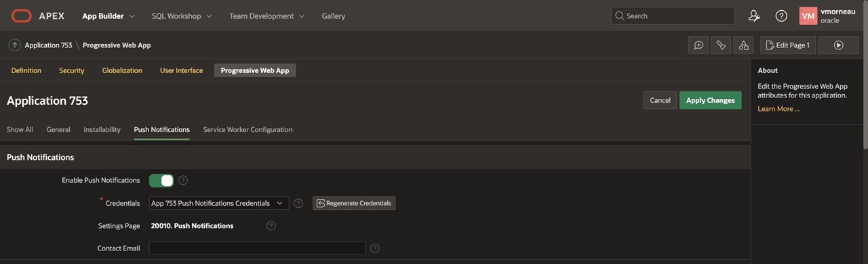Viewport: 868px width, 264px height.
Task: Click the Contact Email input field
Action: pyautogui.click(x=257, y=248)
